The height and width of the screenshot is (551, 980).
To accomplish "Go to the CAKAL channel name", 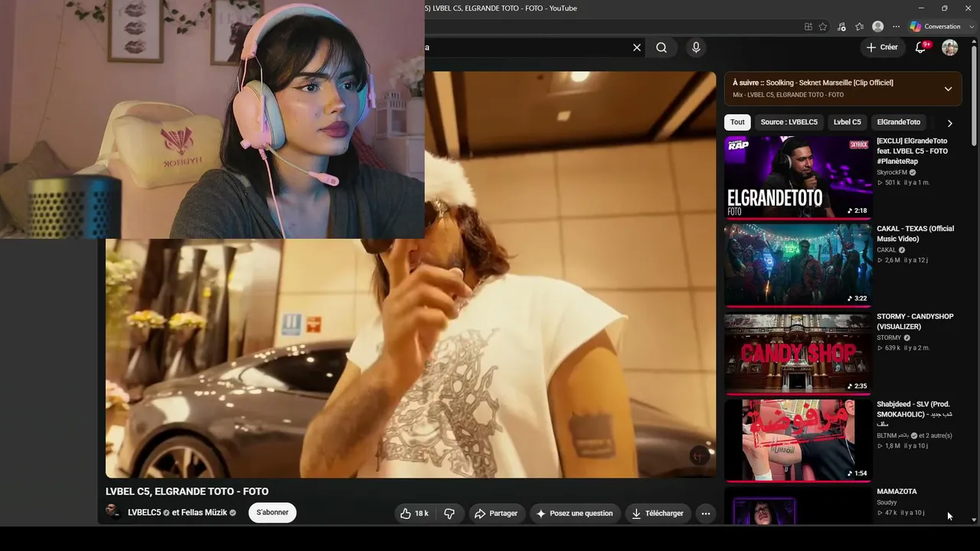I will (887, 250).
